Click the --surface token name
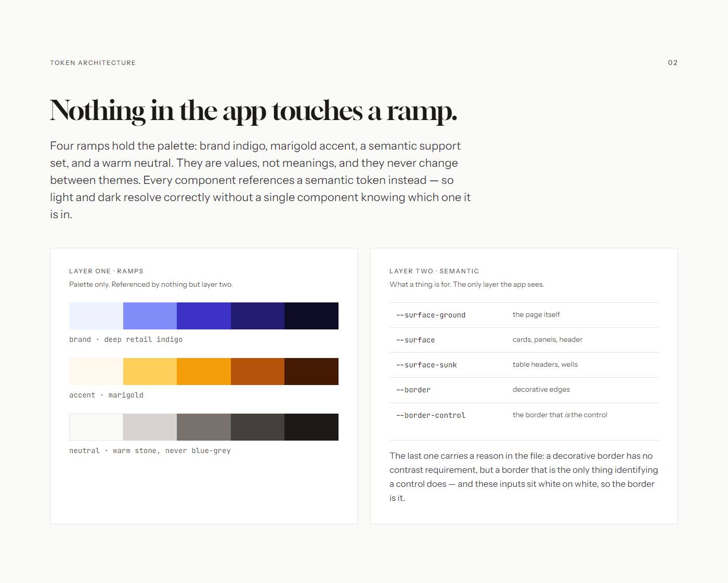 tap(415, 340)
